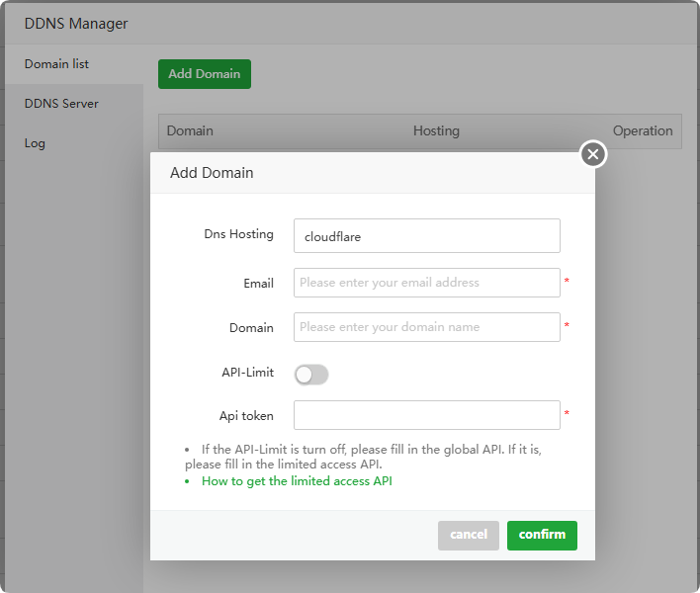Toggle the API-Limit switch
The width and height of the screenshot is (700, 593).
(x=311, y=375)
